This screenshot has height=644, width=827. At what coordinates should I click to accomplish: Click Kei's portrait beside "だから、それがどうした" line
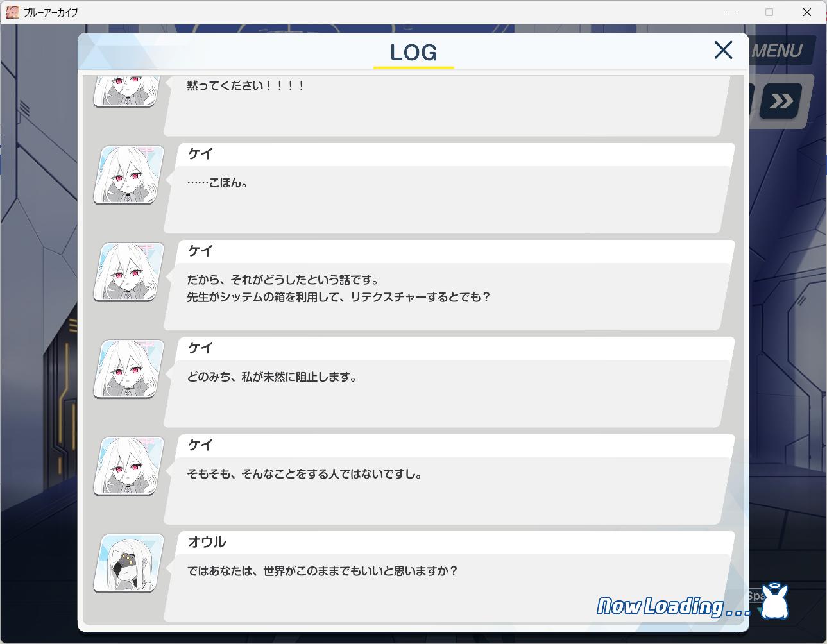128,272
